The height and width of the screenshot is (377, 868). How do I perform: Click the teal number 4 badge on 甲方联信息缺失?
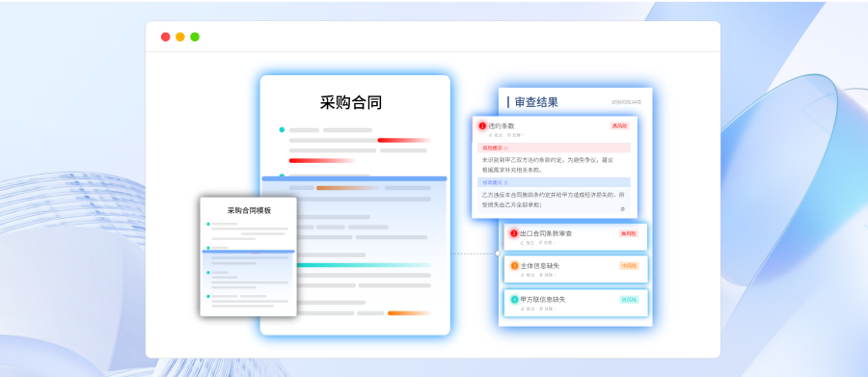tap(514, 300)
